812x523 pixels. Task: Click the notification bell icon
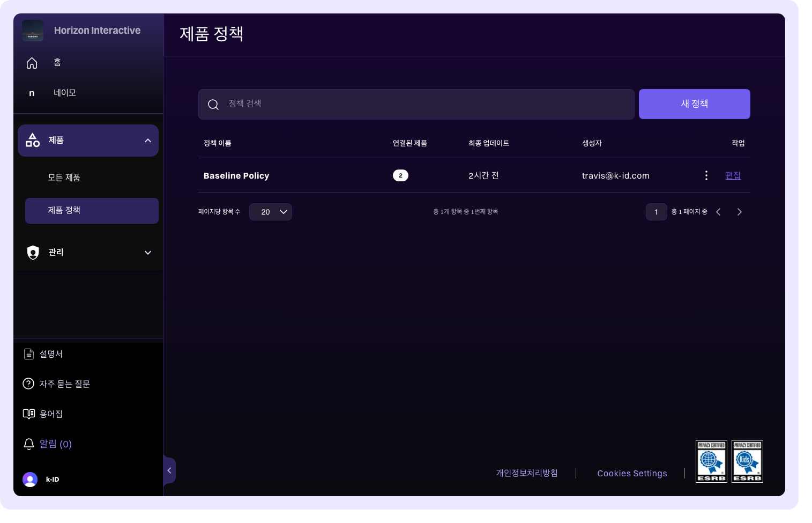click(29, 444)
